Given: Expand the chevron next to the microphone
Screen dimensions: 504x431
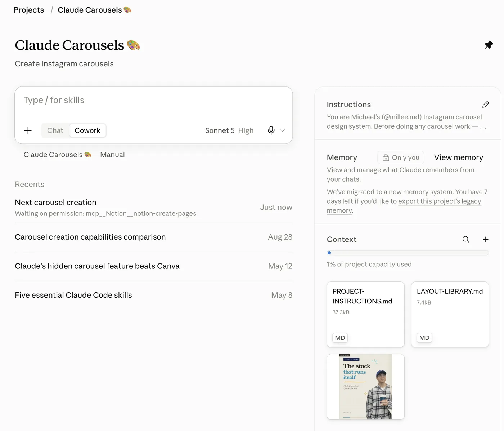Looking at the screenshot, I should [283, 130].
